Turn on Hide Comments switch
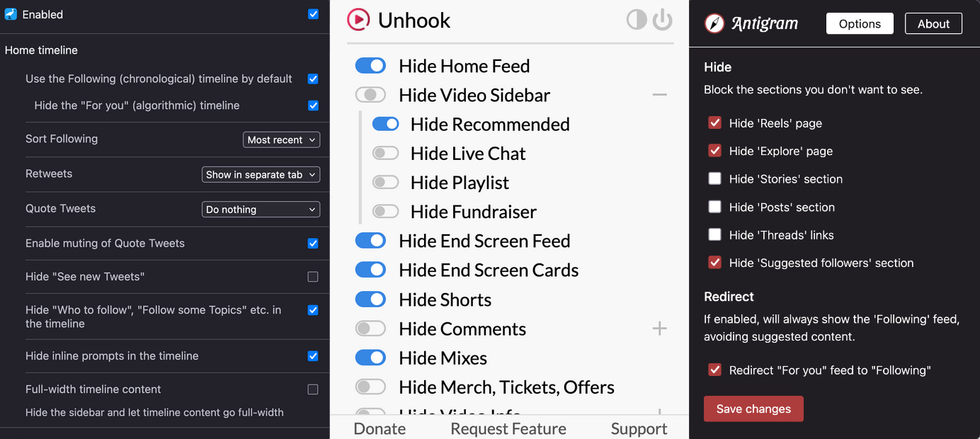Screen dimensions: 980x439 (x=370, y=329)
